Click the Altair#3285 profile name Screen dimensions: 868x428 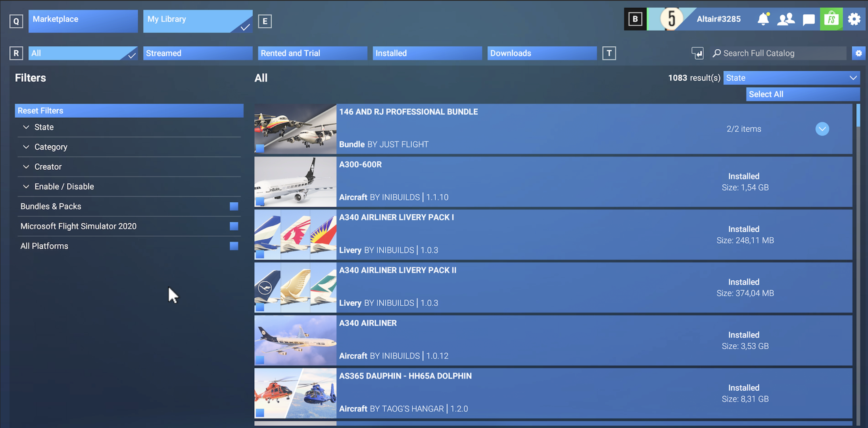[718, 19]
